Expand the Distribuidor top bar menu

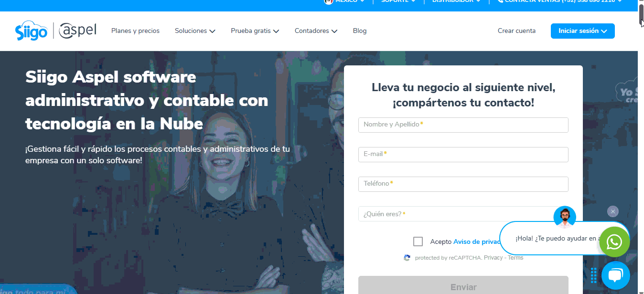456,1
